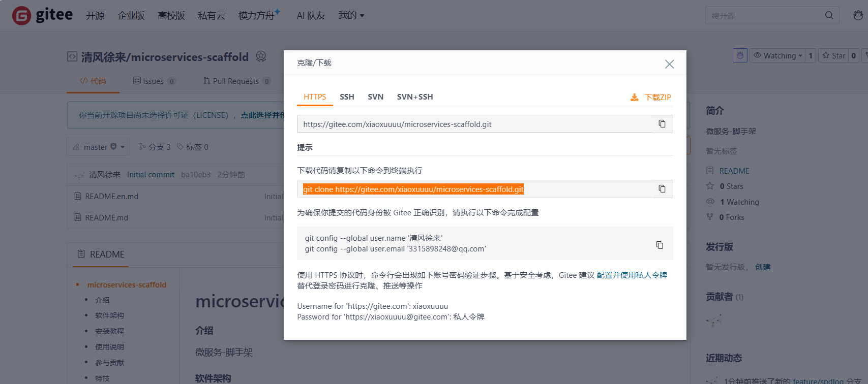Click the Gitee logo icon
Image resolution: width=868 pixels, height=384 pixels.
click(21, 16)
